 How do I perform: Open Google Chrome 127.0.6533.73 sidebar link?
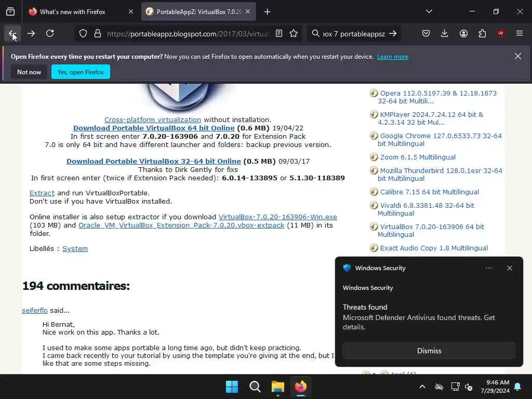[440, 140]
